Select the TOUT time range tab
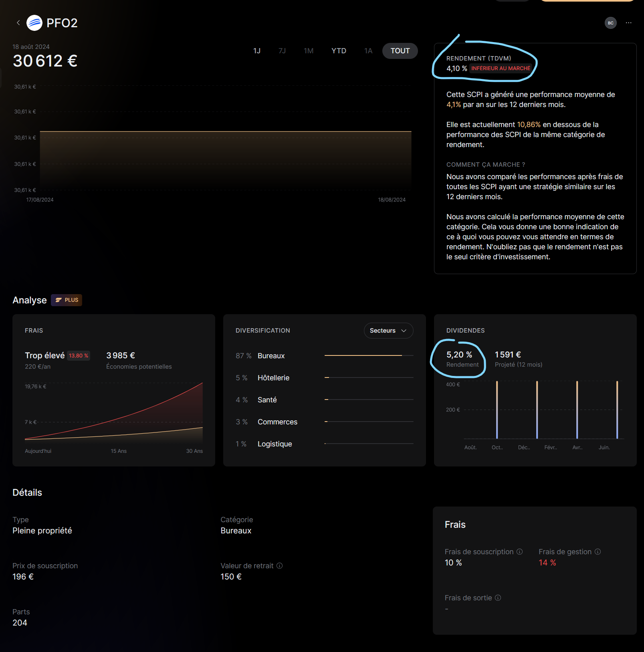Viewport: 644px width, 652px height. click(x=400, y=51)
